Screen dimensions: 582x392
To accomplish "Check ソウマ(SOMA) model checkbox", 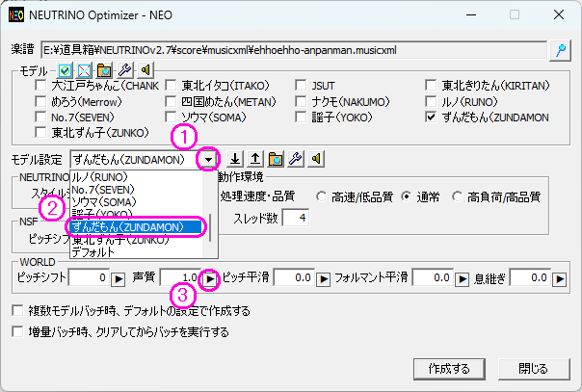I will coord(171,118).
